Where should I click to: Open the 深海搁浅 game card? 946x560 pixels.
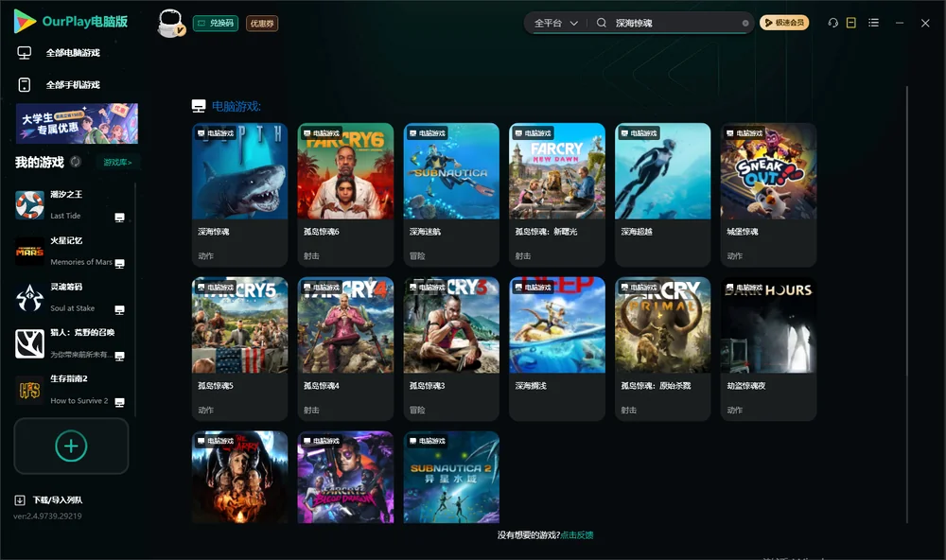557,349
